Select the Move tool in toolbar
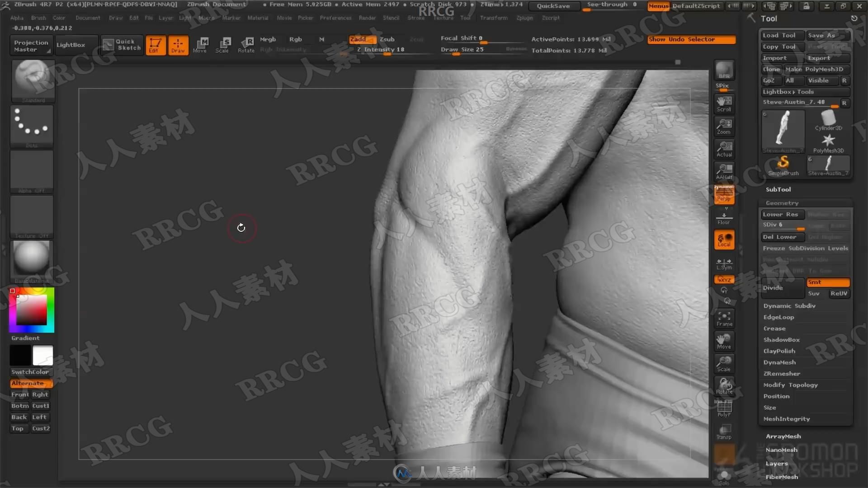 (x=200, y=44)
